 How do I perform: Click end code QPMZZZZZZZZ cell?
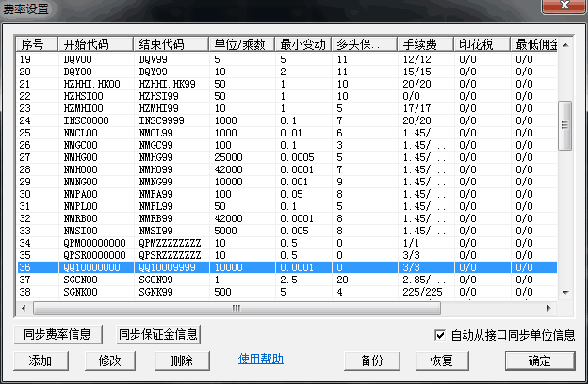(170, 243)
